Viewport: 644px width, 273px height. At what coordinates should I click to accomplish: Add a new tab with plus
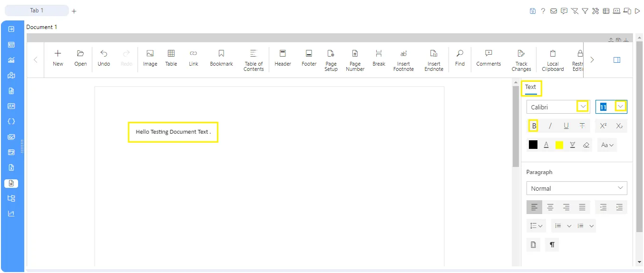[74, 11]
